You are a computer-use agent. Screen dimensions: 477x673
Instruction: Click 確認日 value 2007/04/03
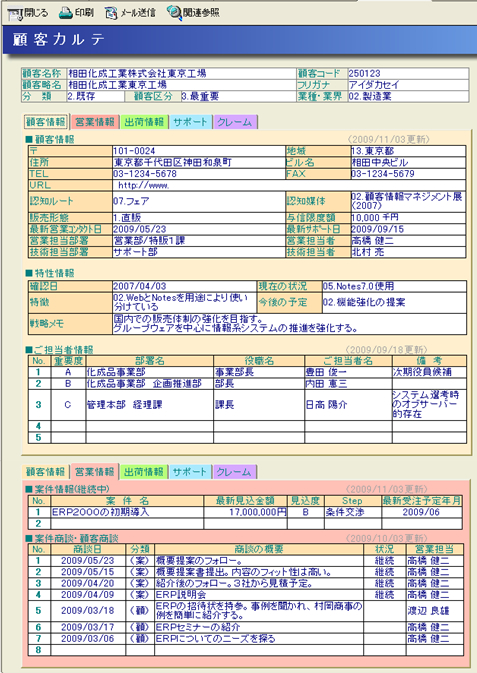click(x=139, y=286)
